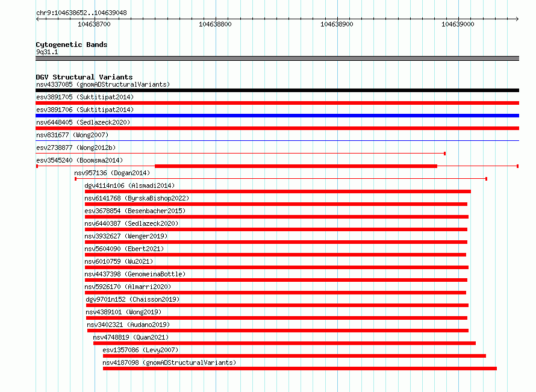
Task: Select the thick esv3545240 Boomsma2014 bar
Action: point(296,166)
